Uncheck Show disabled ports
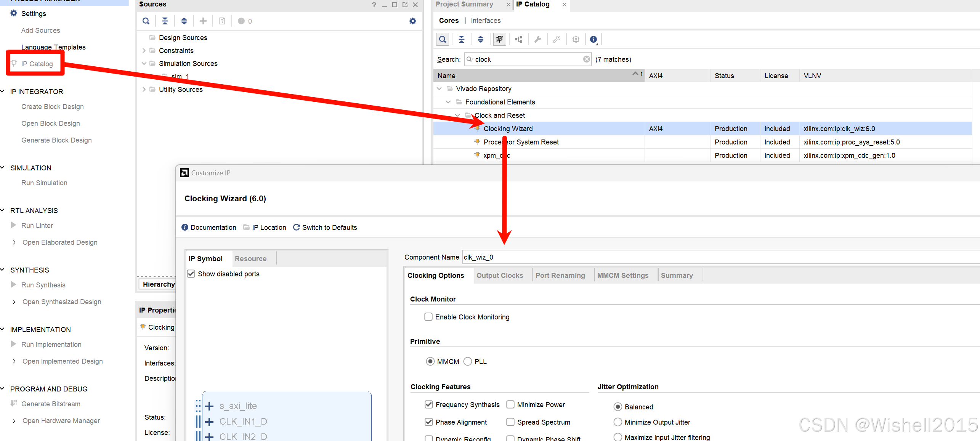 [x=191, y=274]
